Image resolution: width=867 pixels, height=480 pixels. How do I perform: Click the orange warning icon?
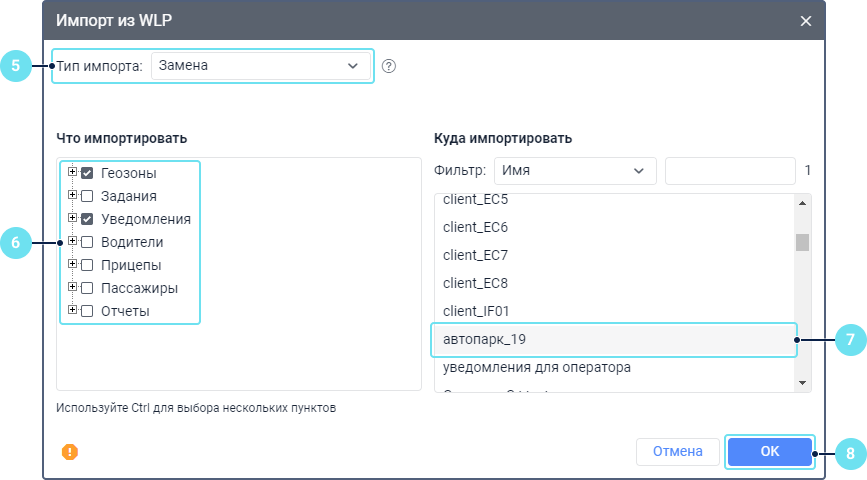click(70, 452)
